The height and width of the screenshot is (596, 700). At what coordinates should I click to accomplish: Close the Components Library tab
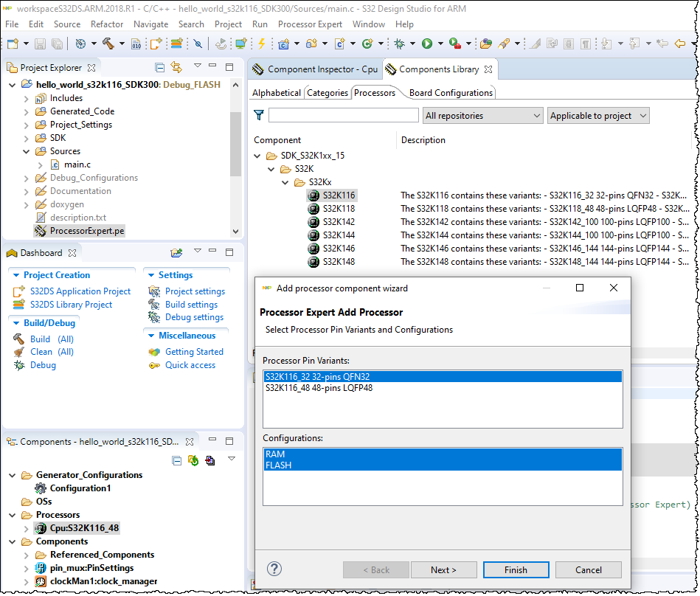tap(488, 69)
